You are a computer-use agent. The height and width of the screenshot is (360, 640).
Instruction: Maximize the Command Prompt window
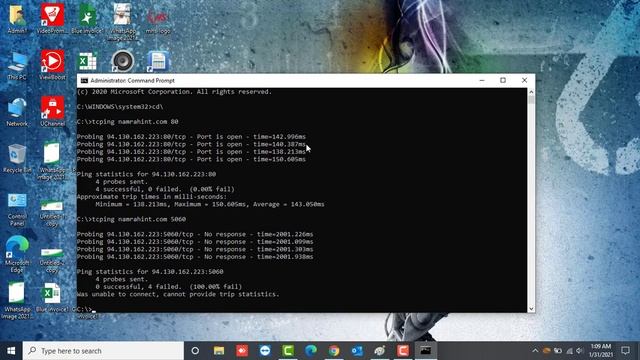click(x=503, y=80)
